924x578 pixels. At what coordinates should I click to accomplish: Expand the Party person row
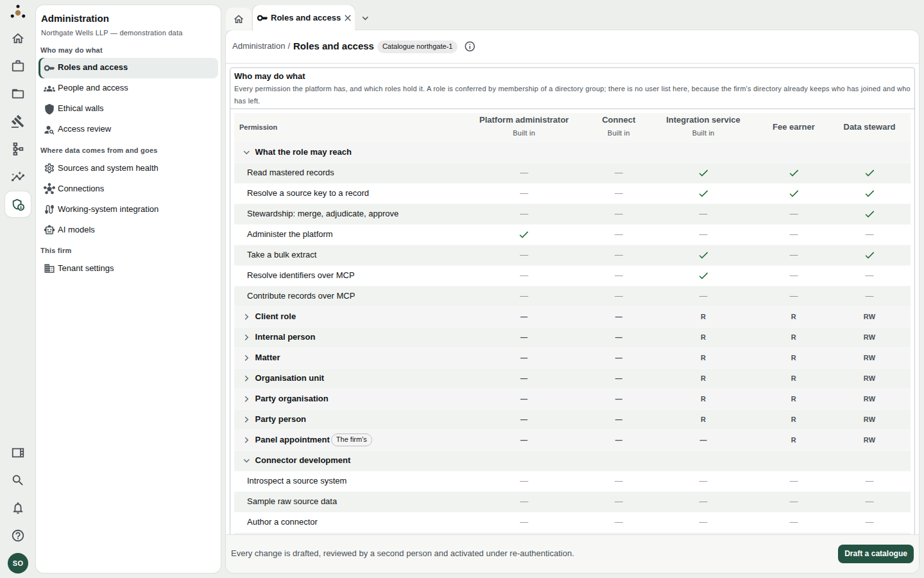coord(246,419)
